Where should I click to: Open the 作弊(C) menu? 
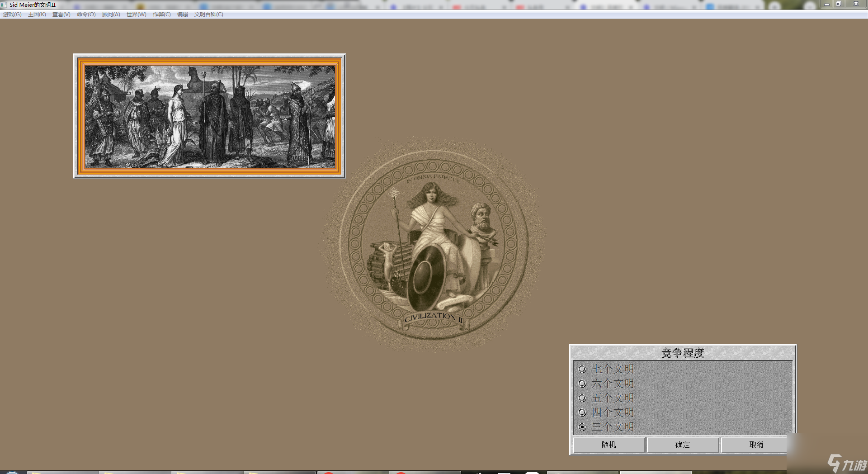(162, 14)
